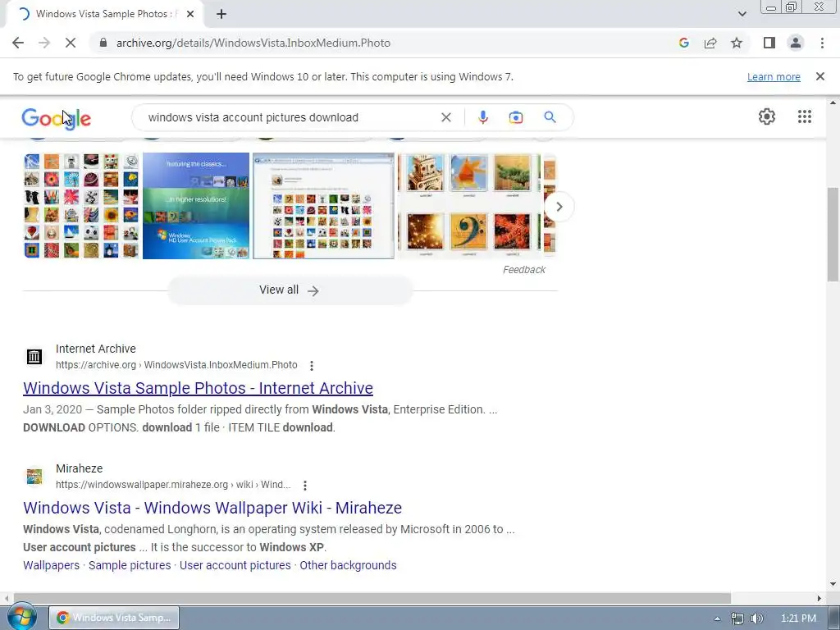View site information via padlock icon
The height and width of the screenshot is (630, 840).
[x=103, y=43]
